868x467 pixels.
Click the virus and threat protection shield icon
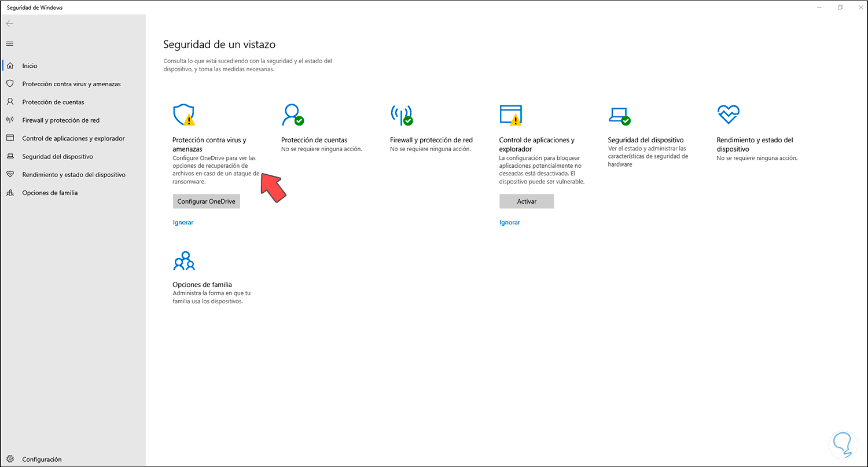183,115
